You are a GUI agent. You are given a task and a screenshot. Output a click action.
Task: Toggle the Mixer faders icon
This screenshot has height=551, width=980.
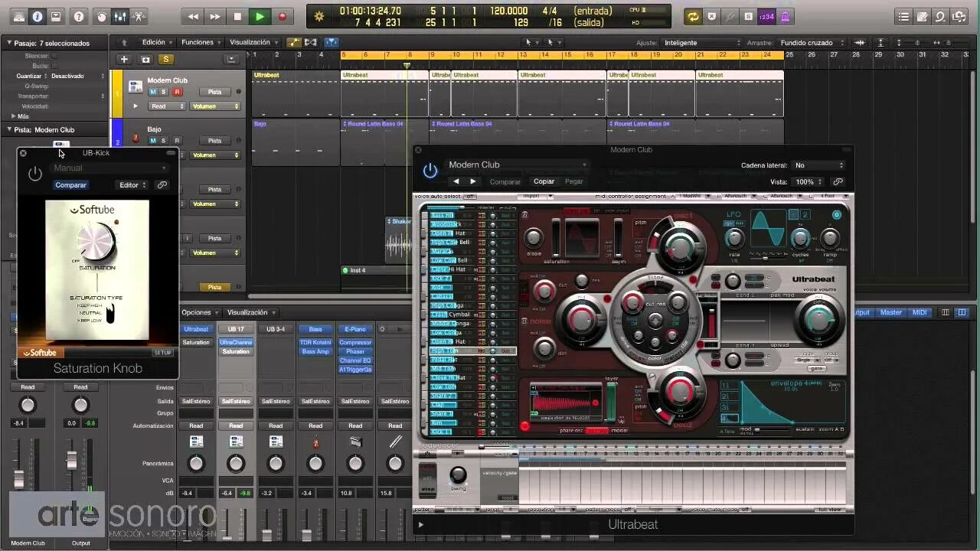tap(120, 16)
